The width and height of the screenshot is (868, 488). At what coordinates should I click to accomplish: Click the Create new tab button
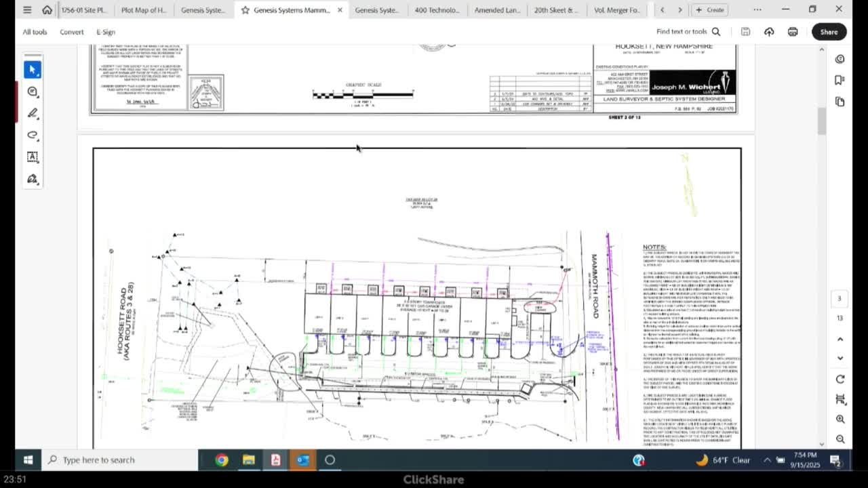(x=709, y=10)
